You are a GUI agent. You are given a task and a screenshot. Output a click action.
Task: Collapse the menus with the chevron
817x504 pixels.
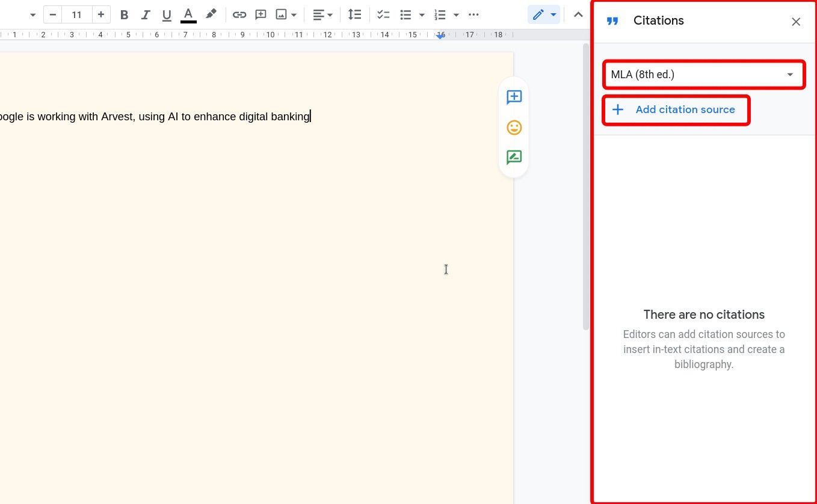tap(578, 14)
